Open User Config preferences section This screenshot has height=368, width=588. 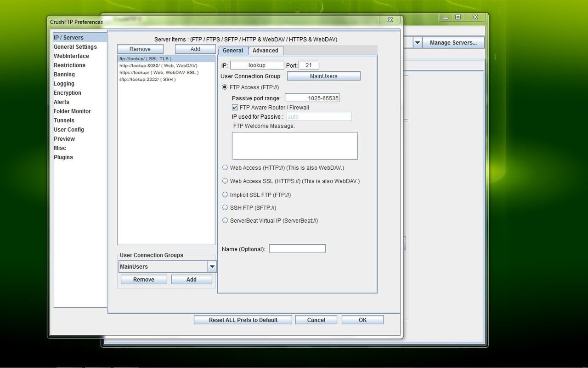point(69,130)
